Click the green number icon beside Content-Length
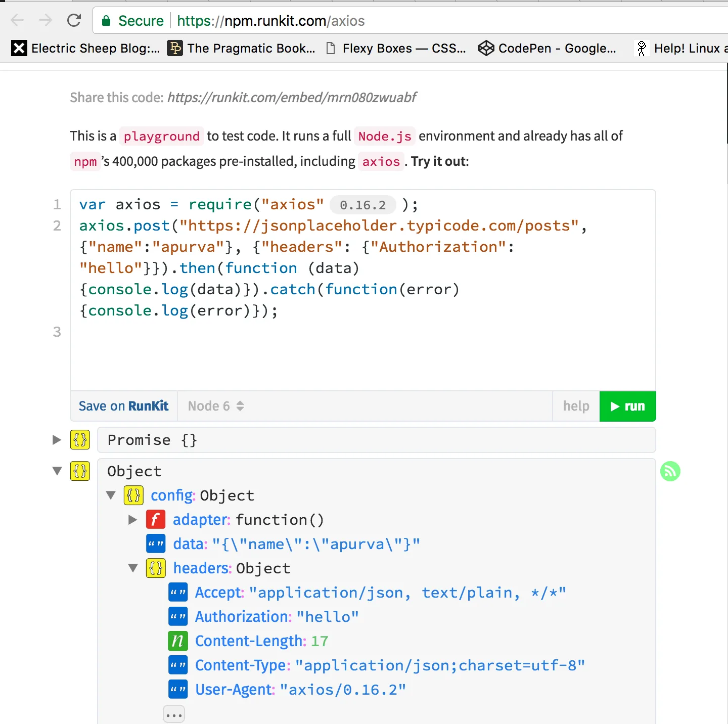This screenshot has height=724, width=728. [x=178, y=641]
